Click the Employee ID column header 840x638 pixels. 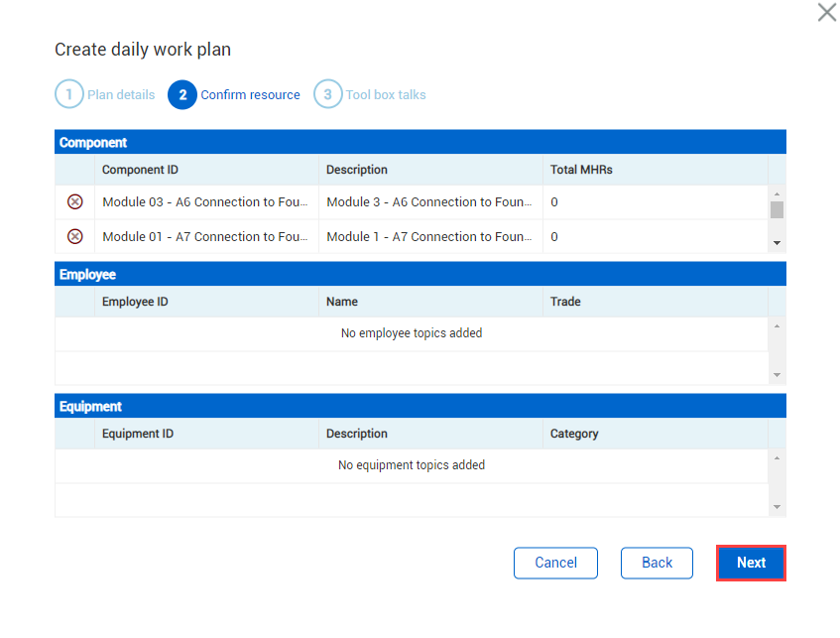click(x=135, y=302)
